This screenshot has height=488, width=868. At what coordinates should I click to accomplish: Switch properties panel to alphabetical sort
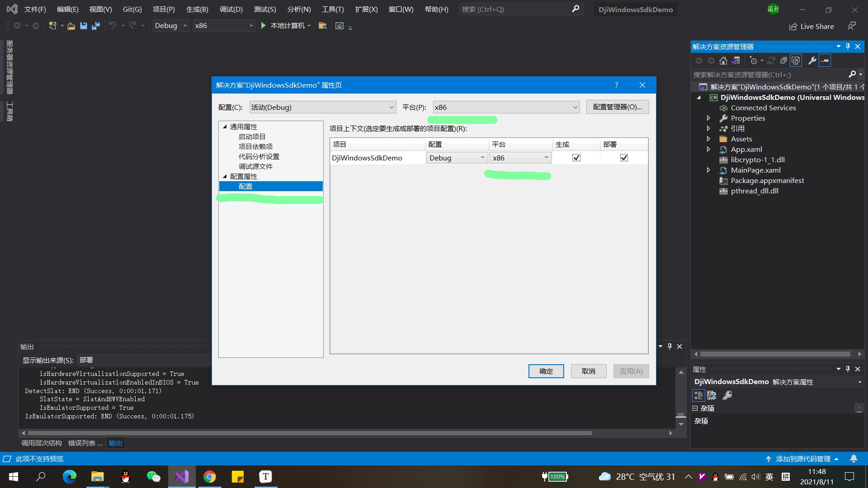click(x=712, y=395)
